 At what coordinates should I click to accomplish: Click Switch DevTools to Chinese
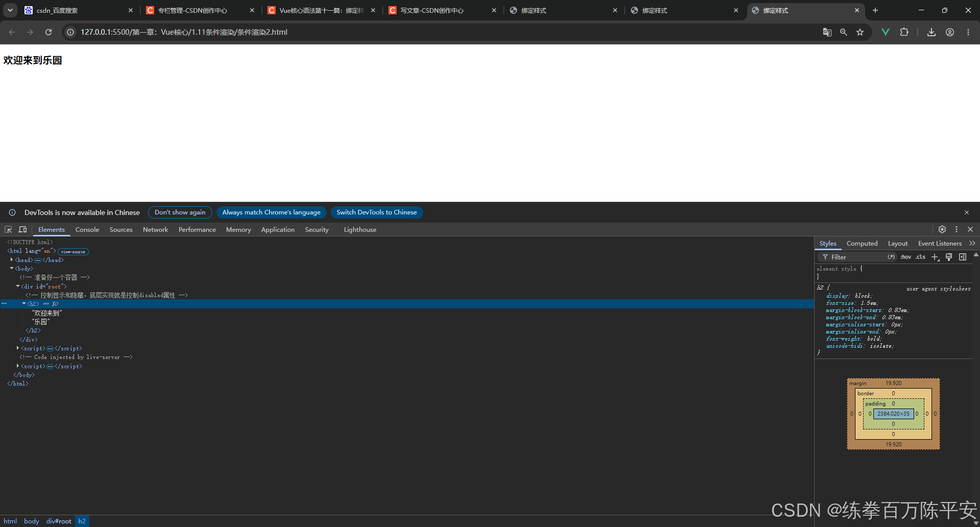(x=377, y=212)
